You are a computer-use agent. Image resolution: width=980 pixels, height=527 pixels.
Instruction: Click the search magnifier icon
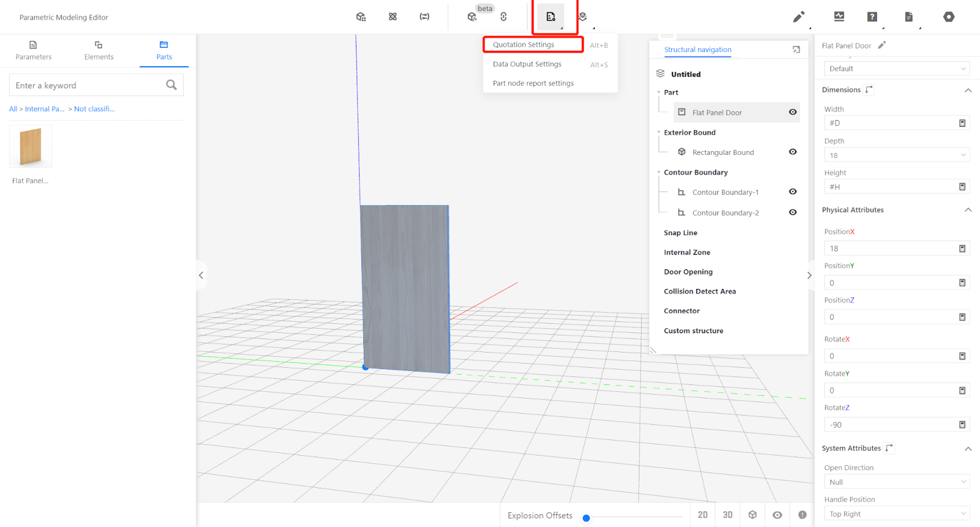pos(171,85)
